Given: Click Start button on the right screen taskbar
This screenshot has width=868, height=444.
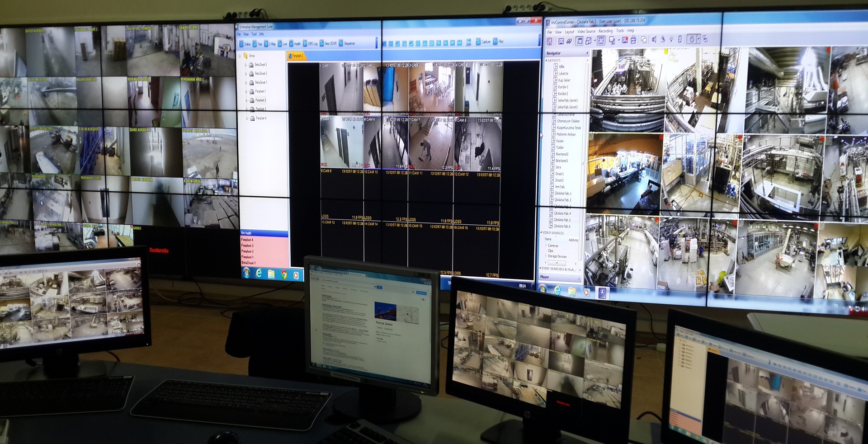Looking at the screenshot, I should tap(542, 288).
